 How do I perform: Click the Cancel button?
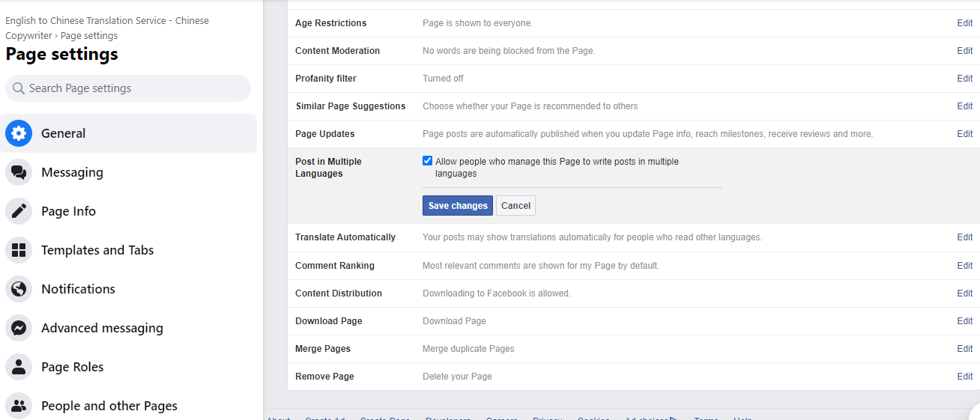click(x=515, y=206)
